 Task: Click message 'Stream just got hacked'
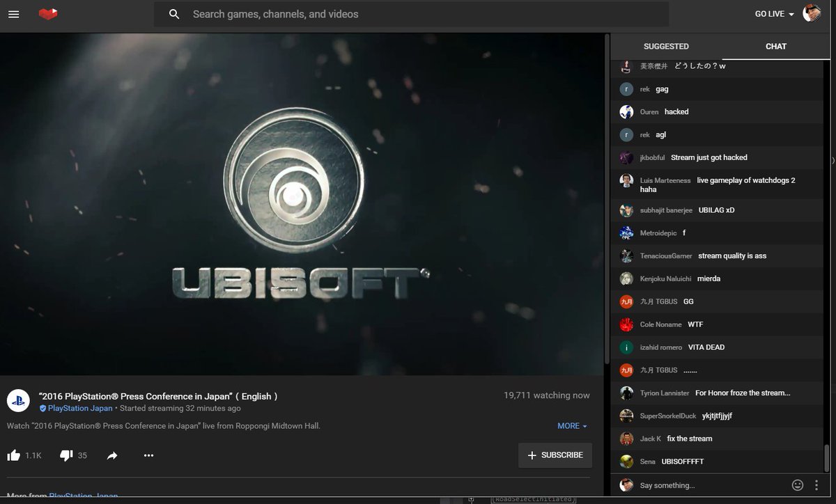pos(709,157)
